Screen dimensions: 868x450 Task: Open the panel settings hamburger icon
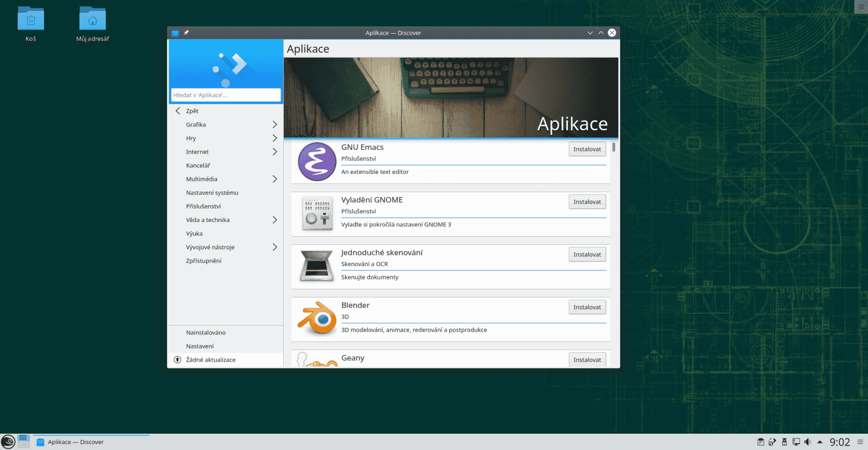click(860, 442)
